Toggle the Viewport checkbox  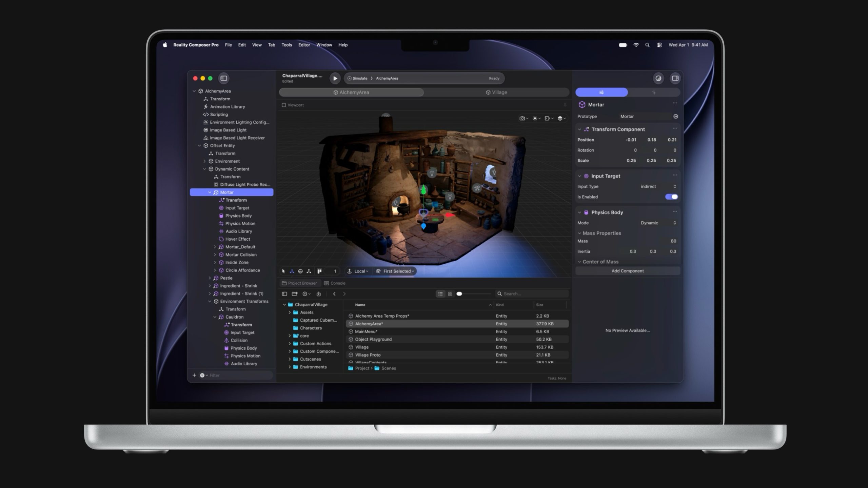point(284,105)
